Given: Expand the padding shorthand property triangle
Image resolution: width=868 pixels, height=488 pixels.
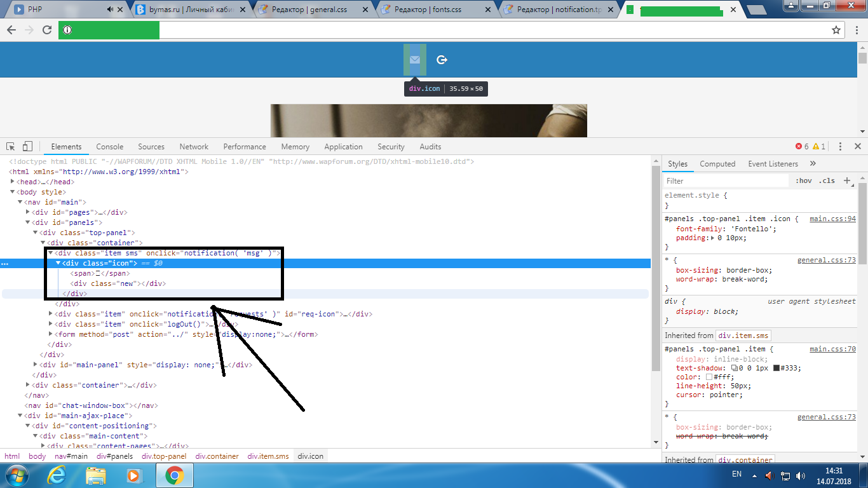Looking at the screenshot, I should coord(713,238).
